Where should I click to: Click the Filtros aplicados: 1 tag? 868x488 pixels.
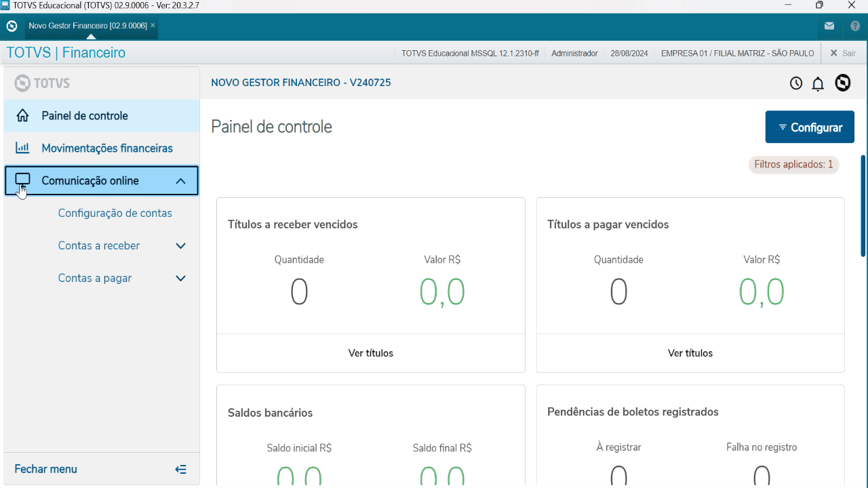point(793,165)
